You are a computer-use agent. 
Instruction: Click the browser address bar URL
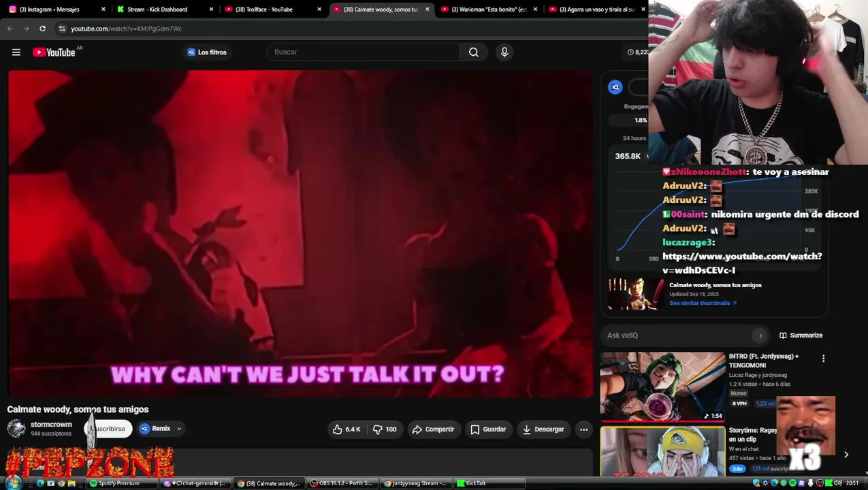coord(127,29)
